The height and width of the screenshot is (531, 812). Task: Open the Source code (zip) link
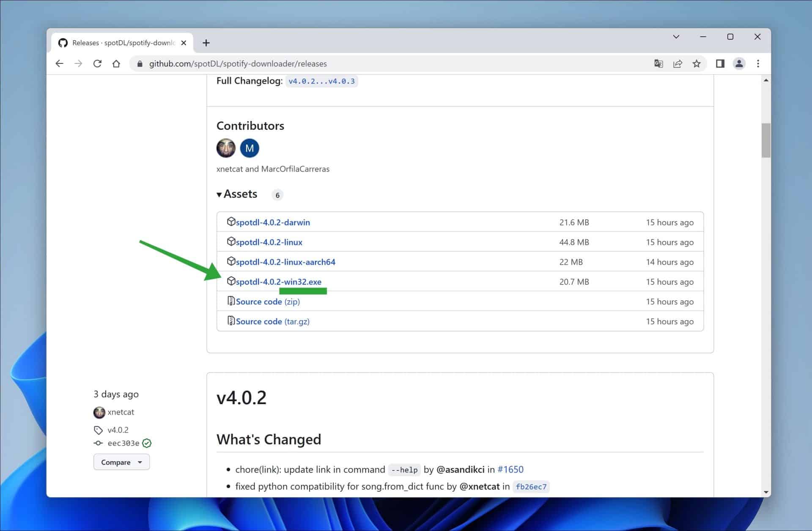[x=267, y=301]
